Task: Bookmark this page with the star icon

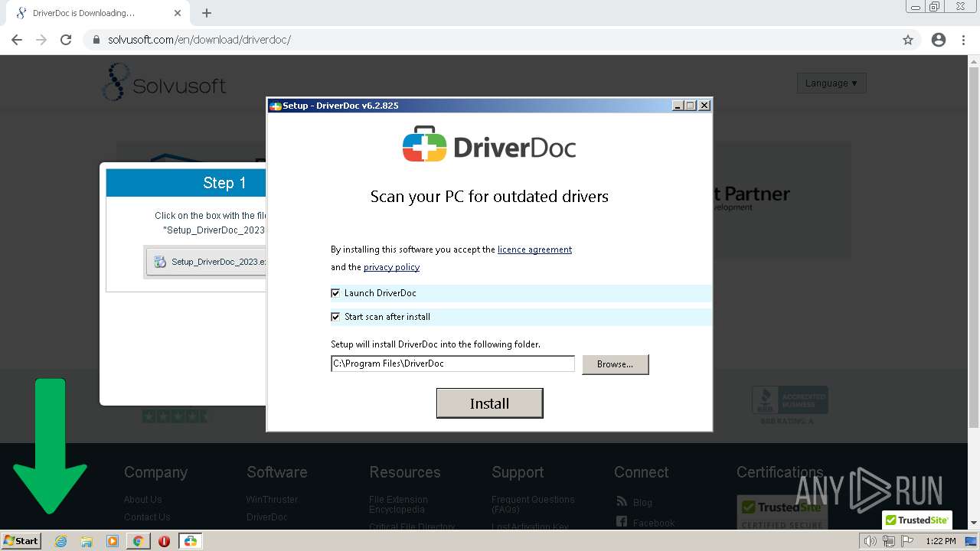Action: 908,40
